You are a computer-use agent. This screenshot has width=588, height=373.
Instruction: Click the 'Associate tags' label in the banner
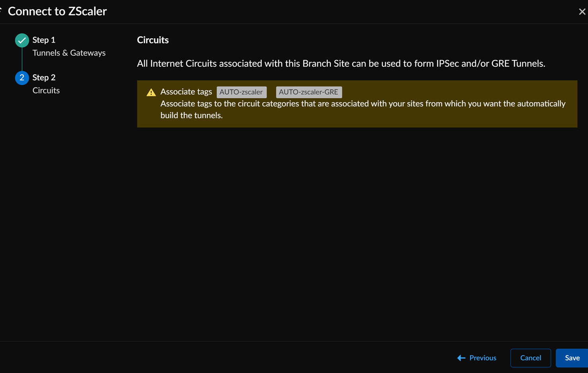pyautogui.click(x=186, y=92)
